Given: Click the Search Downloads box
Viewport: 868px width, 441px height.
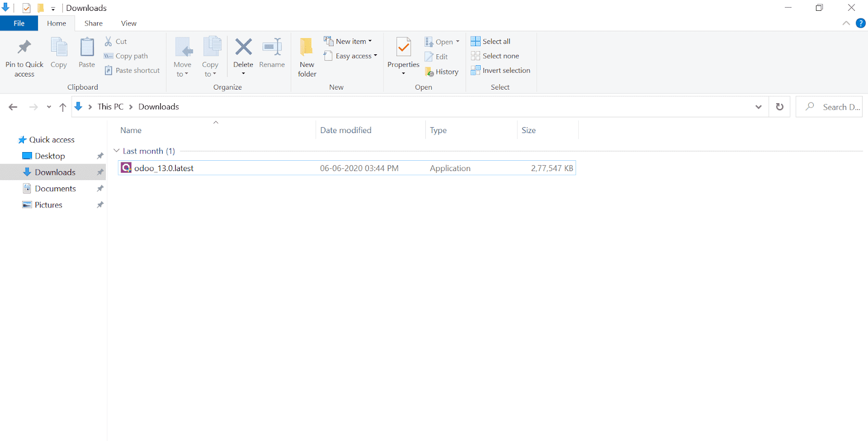Looking at the screenshot, I should [829, 107].
